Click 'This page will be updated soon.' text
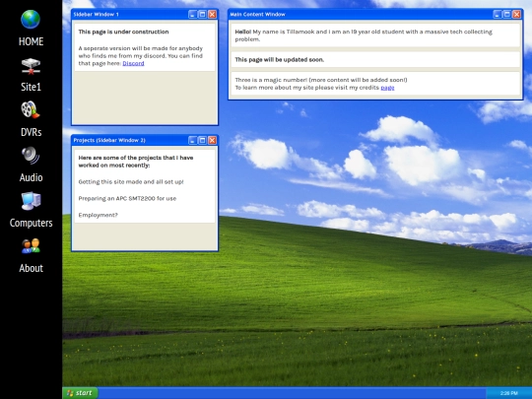This screenshot has width=532, height=399. pos(280,60)
